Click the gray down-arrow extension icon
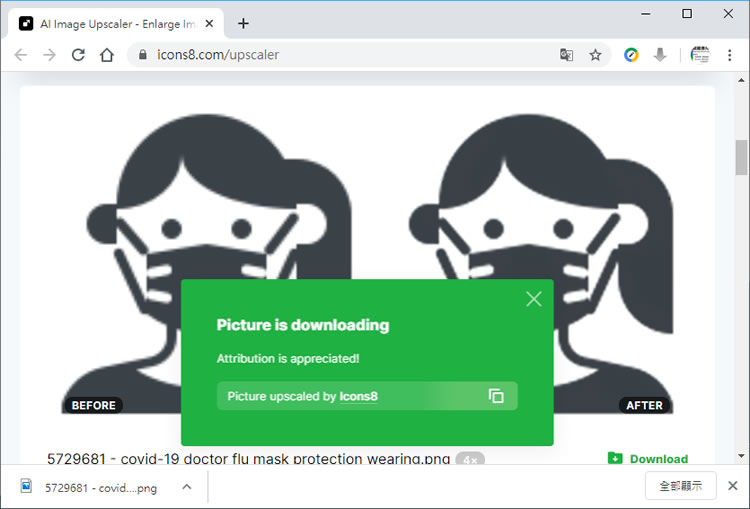The image size is (750, 509). [660, 55]
